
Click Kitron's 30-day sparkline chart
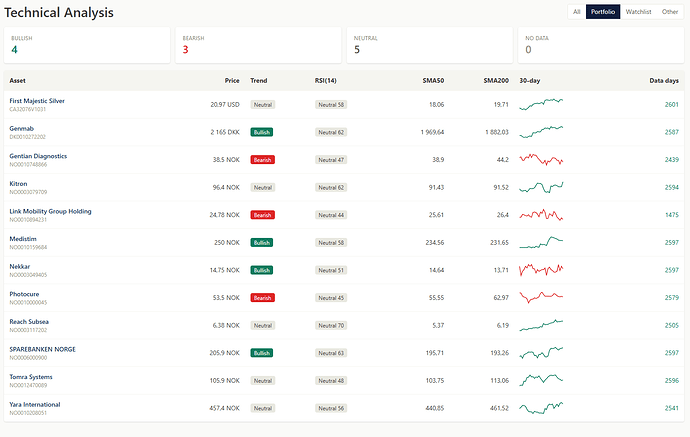click(x=541, y=187)
